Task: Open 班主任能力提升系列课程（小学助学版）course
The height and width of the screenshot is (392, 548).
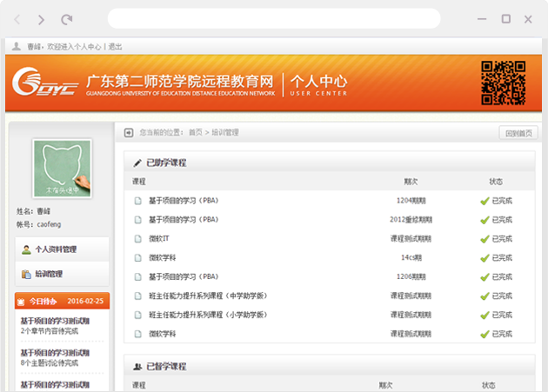Action: [x=207, y=315]
